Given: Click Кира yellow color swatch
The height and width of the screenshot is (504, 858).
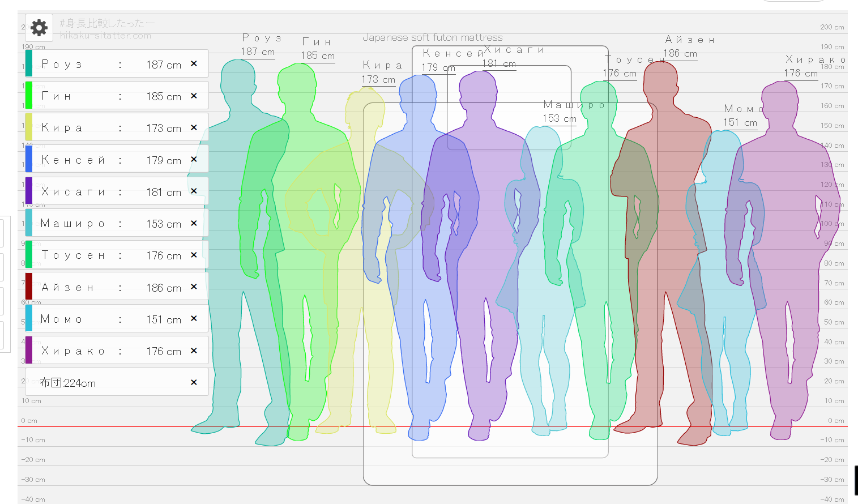Looking at the screenshot, I should click(29, 127).
